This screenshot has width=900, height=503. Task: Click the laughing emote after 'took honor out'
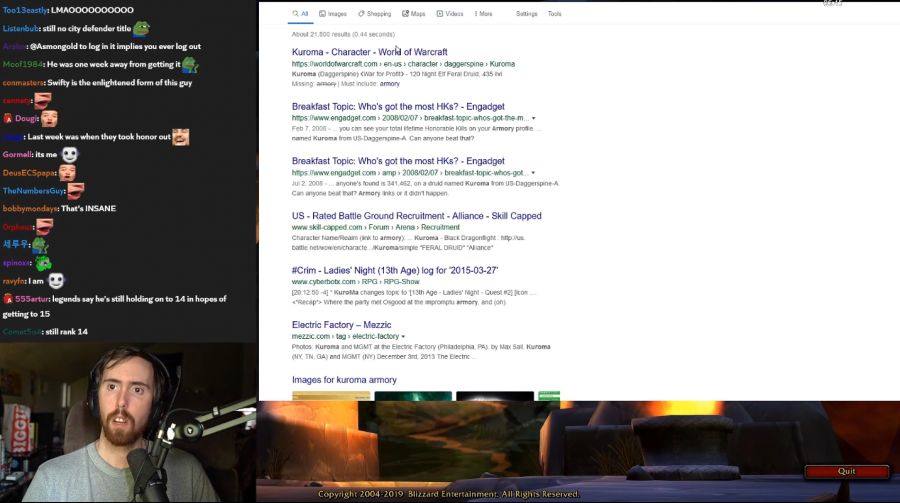point(181,137)
